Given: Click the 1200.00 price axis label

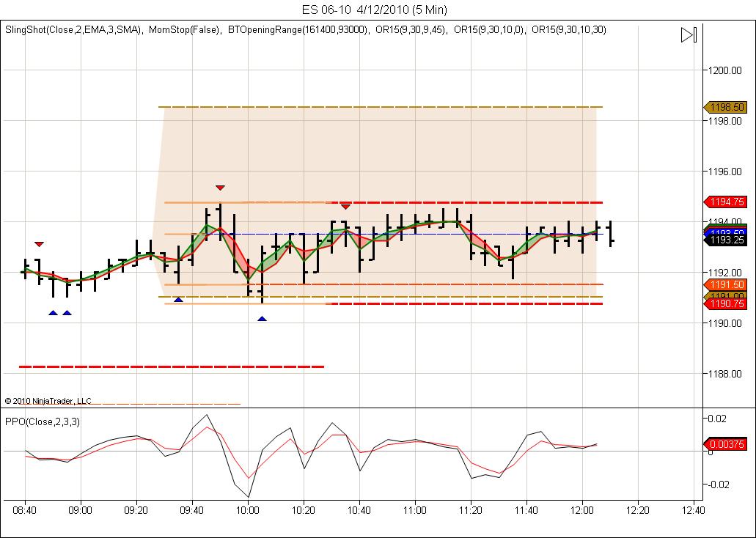Looking at the screenshot, I should [724, 70].
